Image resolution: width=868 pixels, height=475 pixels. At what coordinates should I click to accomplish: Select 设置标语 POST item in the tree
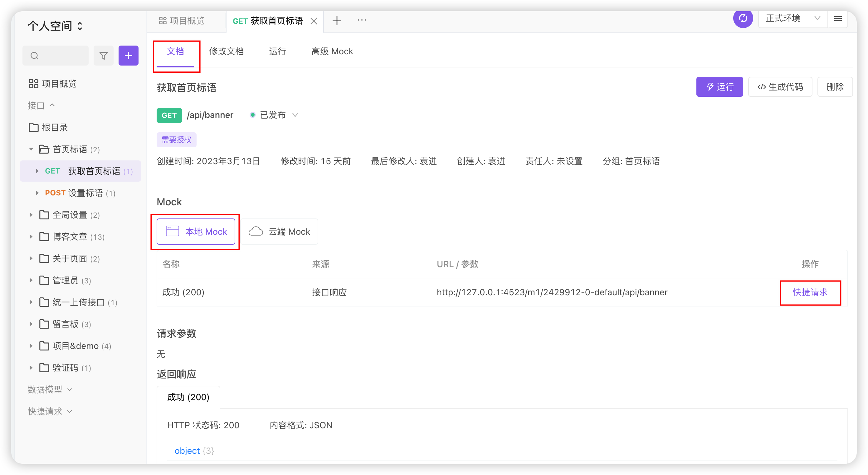[x=80, y=193]
